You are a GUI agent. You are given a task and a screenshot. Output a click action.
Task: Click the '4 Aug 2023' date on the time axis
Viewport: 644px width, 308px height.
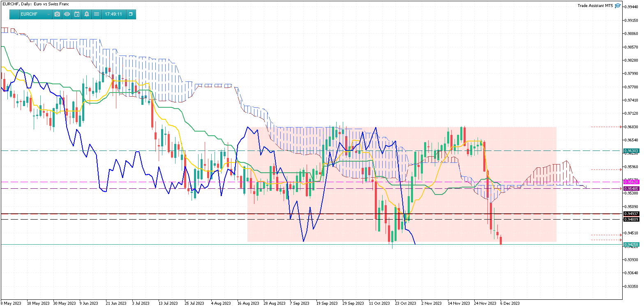coord(222,303)
